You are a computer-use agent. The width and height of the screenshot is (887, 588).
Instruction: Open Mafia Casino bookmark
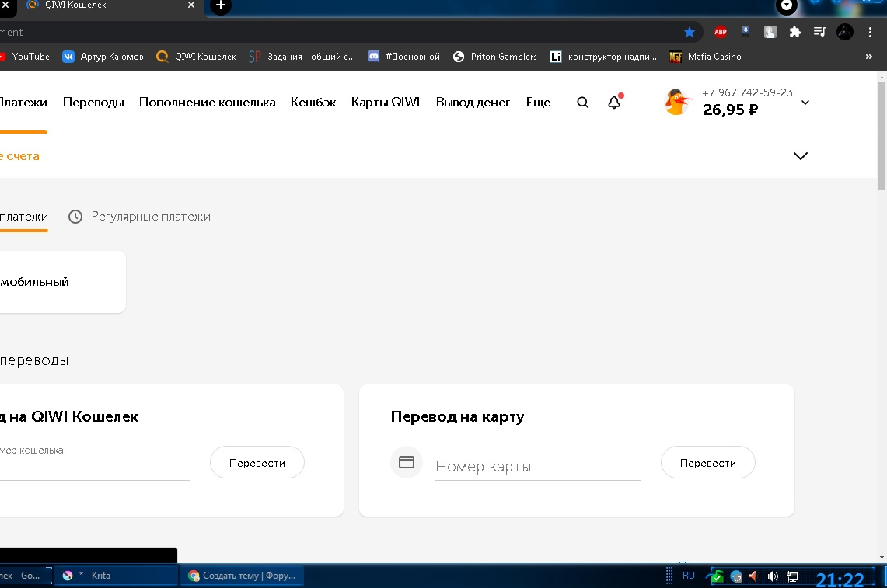pos(705,57)
